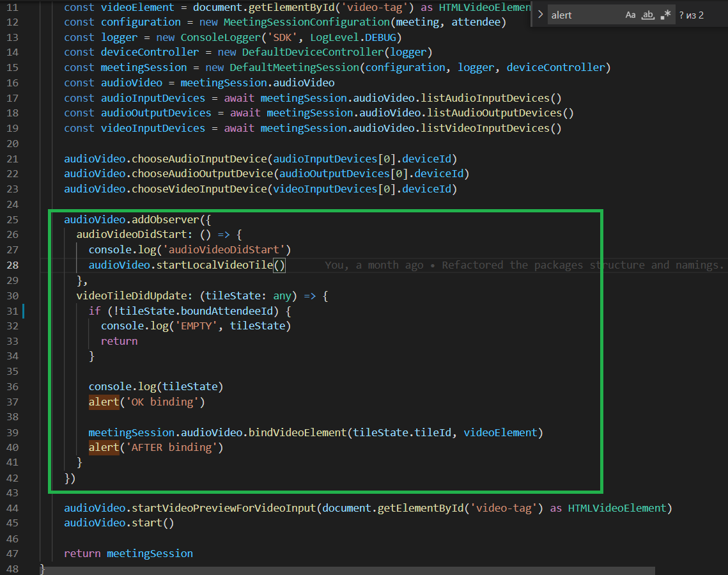Image resolution: width=728 pixels, height=575 pixels.
Task: Click 'HTMLVideoElement' type on line 44
Action: pos(617,508)
